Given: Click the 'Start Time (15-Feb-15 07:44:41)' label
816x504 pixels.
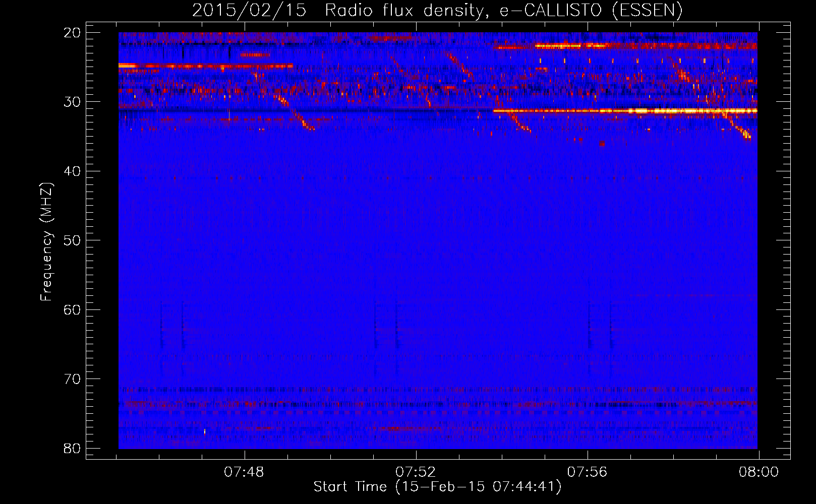Looking at the screenshot, I should click(x=437, y=487).
